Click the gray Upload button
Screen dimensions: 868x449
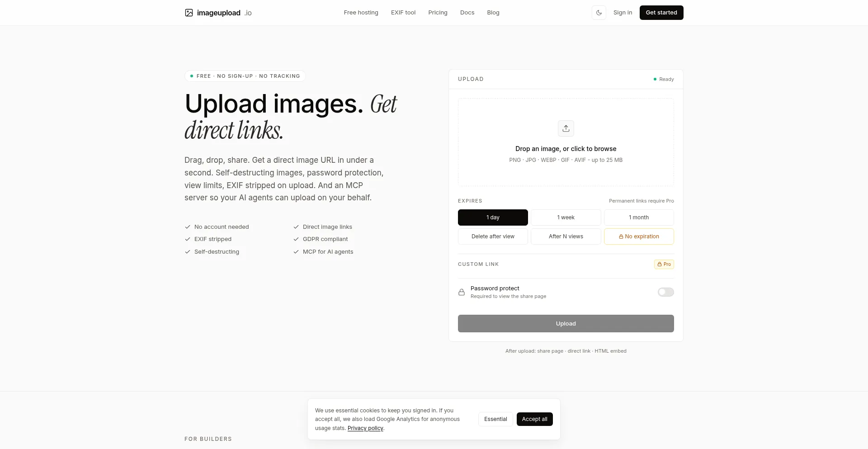pyautogui.click(x=566, y=324)
